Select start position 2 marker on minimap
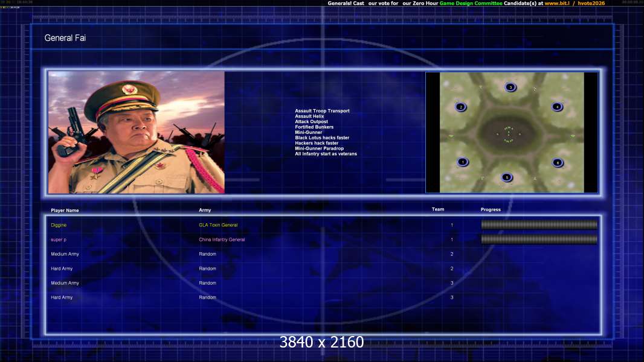This screenshot has height=362, width=644. click(x=461, y=107)
